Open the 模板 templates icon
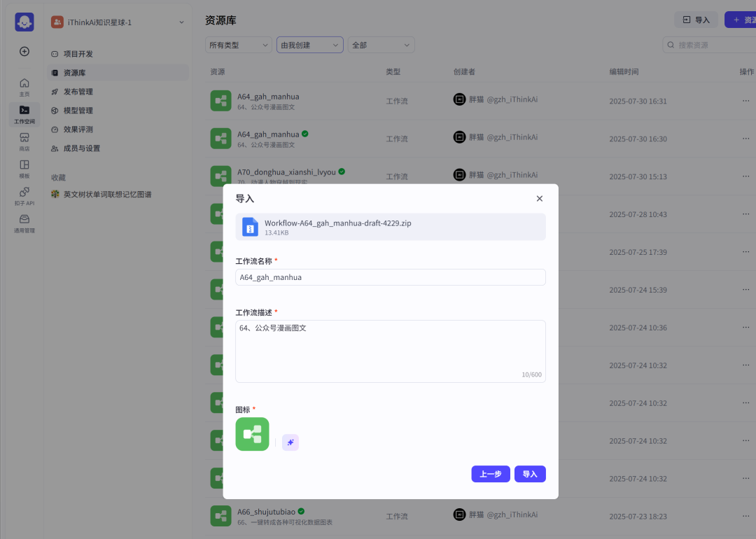The height and width of the screenshot is (539, 756). pyautogui.click(x=24, y=169)
